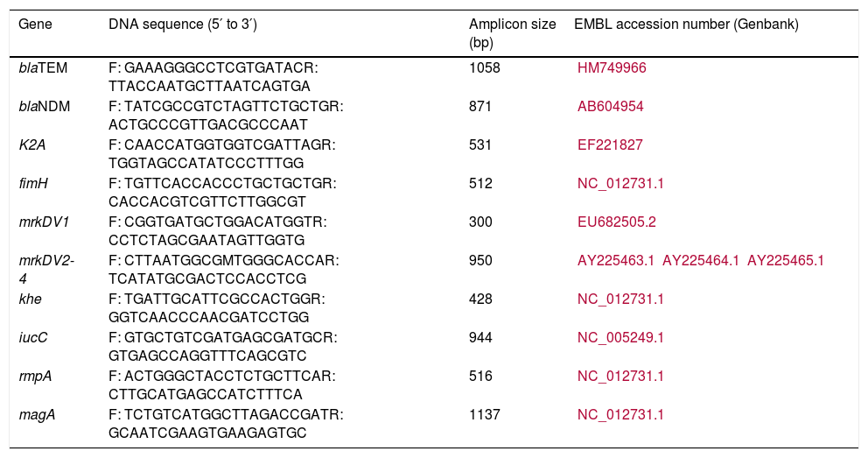Image resolution: width=868 pixels, height=458 pixels.
Task: Follow the NC_005249.1 accession link
Action: point(620,337)
